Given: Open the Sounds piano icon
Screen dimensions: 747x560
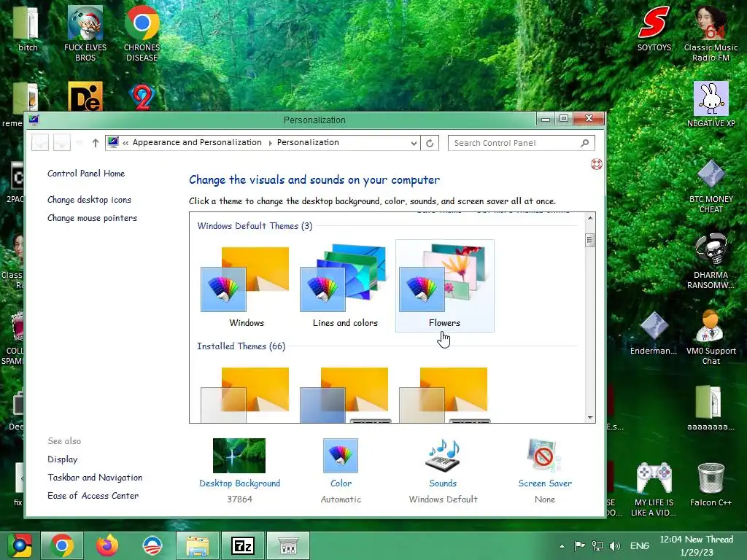Looking at the screenshot, I should 443,456.
